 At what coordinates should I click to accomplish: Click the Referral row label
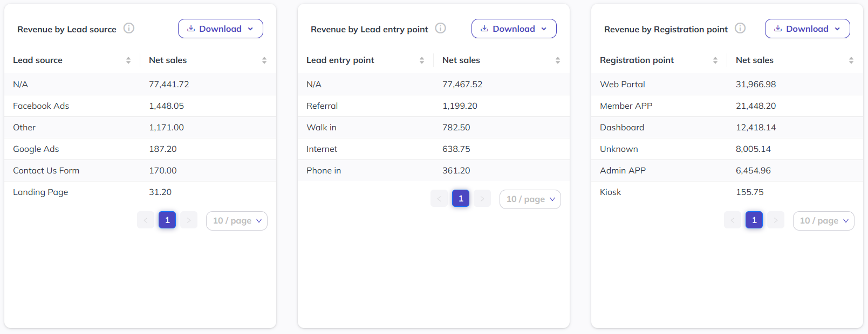point(322,106)
